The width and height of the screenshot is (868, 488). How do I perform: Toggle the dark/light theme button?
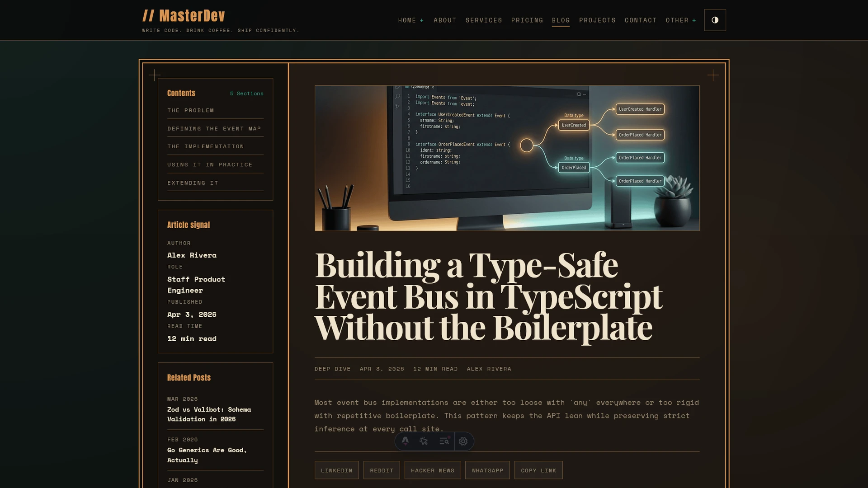715,20
